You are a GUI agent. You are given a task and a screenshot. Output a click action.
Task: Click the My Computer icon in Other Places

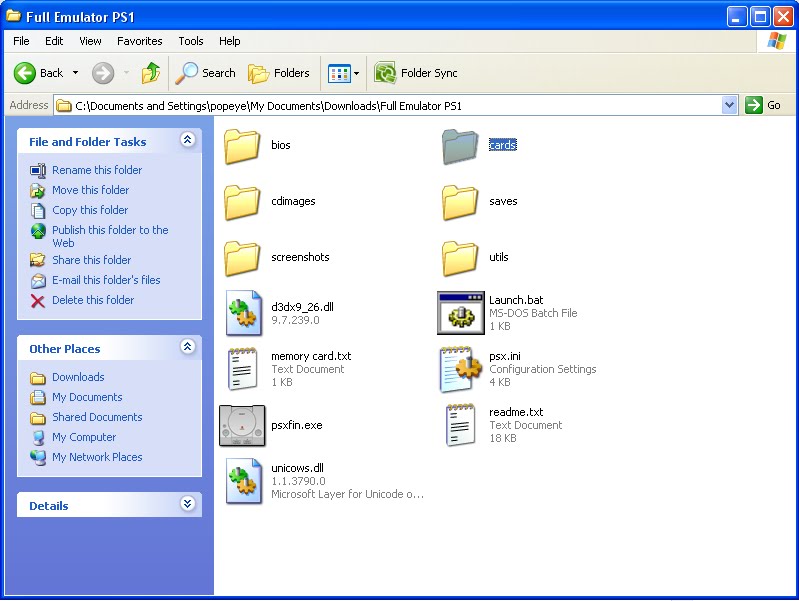click(38, 437)
